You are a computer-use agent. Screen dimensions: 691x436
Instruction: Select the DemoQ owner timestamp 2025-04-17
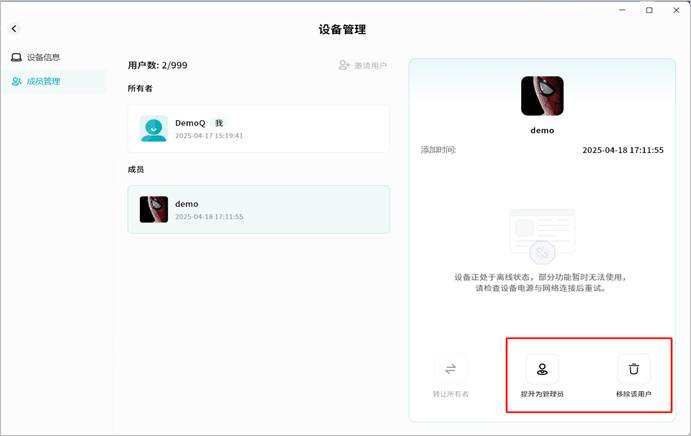click(209, 136)
